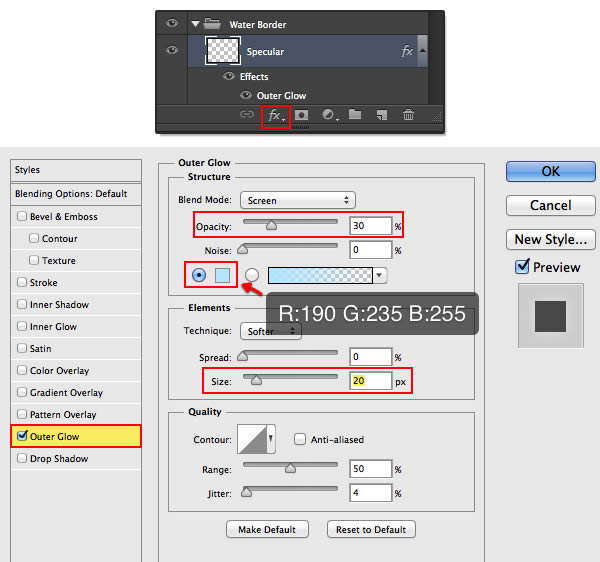Click the Spread slider handle
Image resolution: width=600 pixels, height=562 pixels.
[243, 356]
